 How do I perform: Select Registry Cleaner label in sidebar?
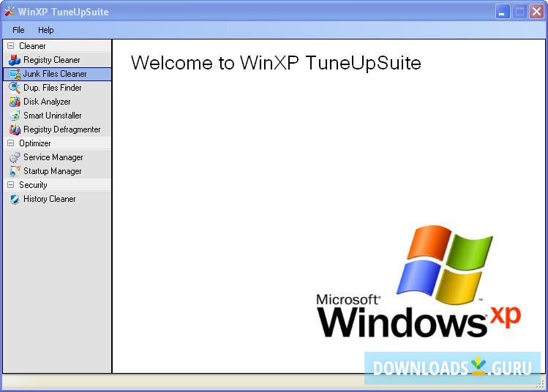coord(52,60)
